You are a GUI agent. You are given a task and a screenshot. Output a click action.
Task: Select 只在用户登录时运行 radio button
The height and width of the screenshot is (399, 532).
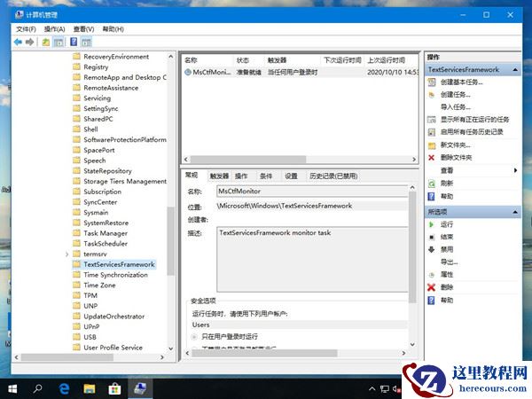194,337
